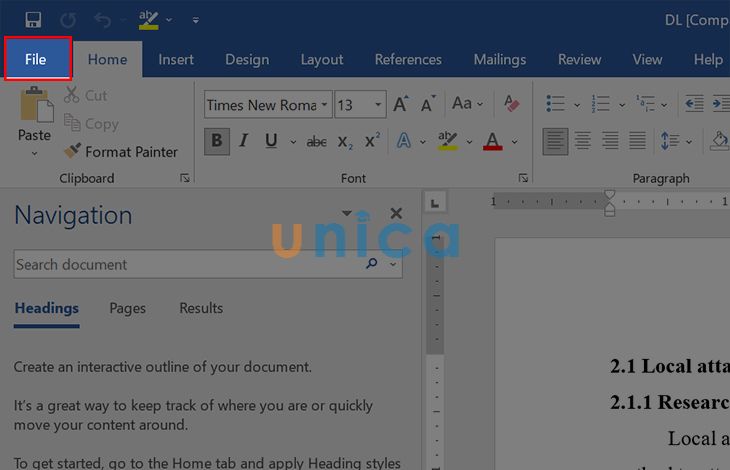
Task: Click the Text Effects icon
Action: tap(404, 141)
